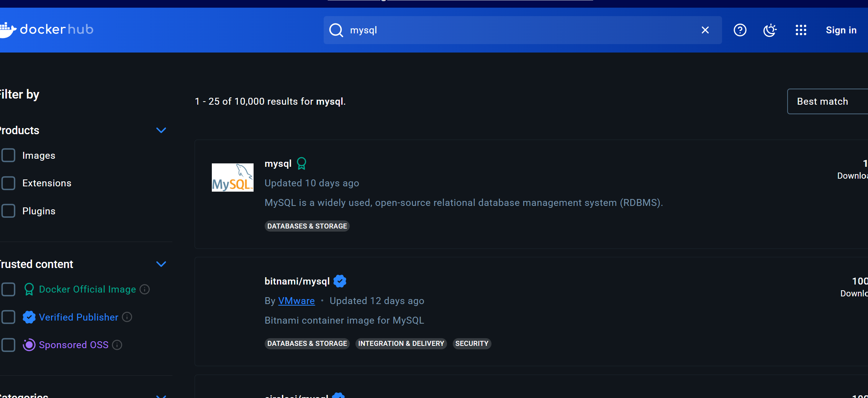Click 'Updated 12 days ago' text
The image size is (868, 398).
click(377, 301)
